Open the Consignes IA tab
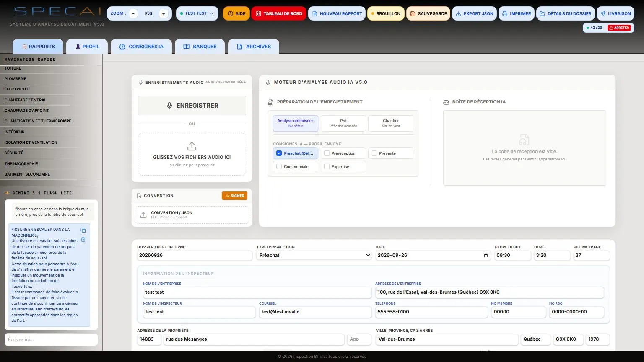Image resolution: width=644 pixels, height=362 pixels. point(141,47)
